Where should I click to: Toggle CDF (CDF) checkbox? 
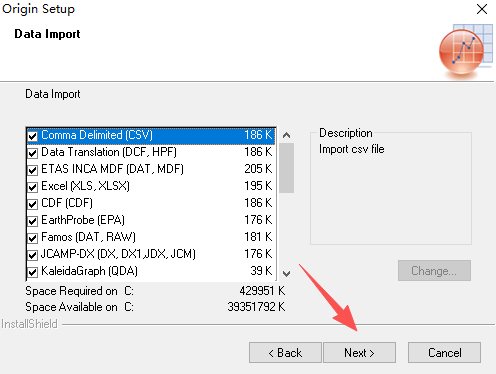pyautogui.click(x=33, y=204)
